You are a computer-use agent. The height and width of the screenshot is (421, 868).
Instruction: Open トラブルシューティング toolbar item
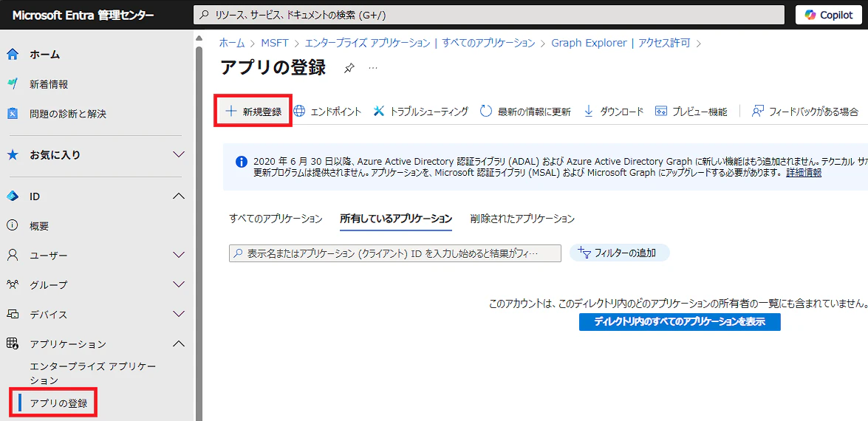421,112
